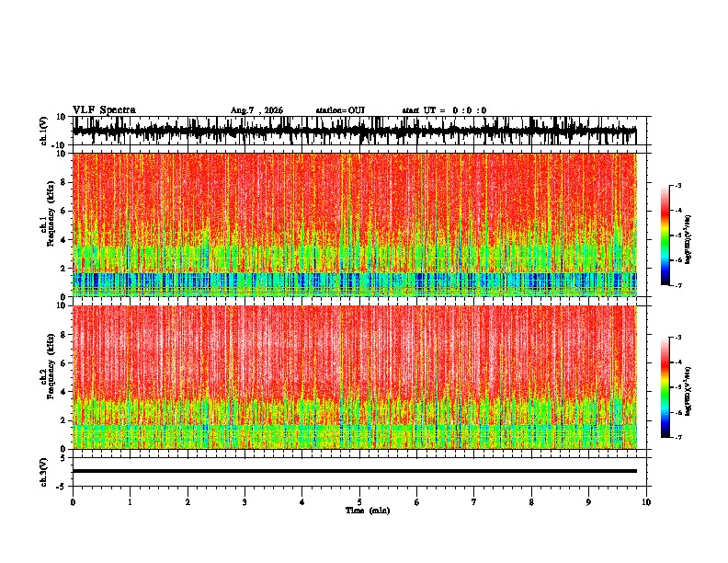728x563 pixels.
Task: Click the "ch.3(V)" axis label
Action: 44,472
